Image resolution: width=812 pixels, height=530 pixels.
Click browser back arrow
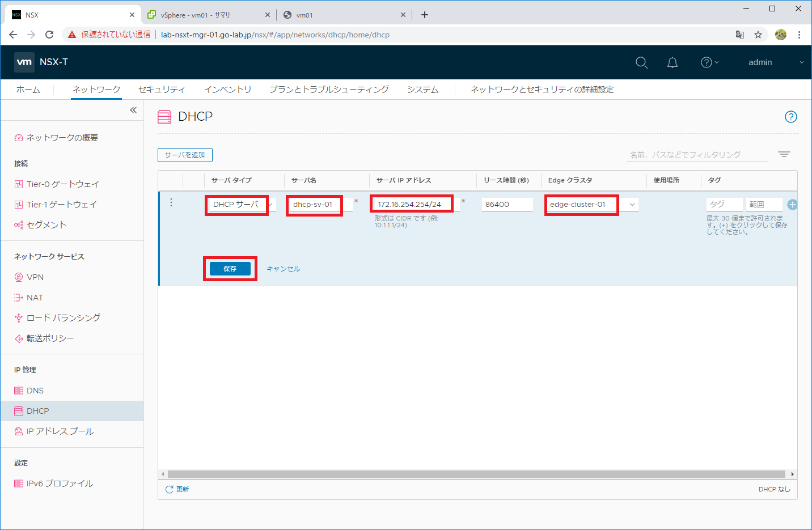point(13,35)
